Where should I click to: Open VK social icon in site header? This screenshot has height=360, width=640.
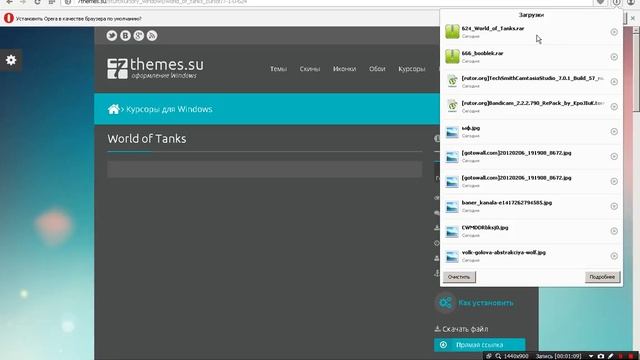(125, 36)
